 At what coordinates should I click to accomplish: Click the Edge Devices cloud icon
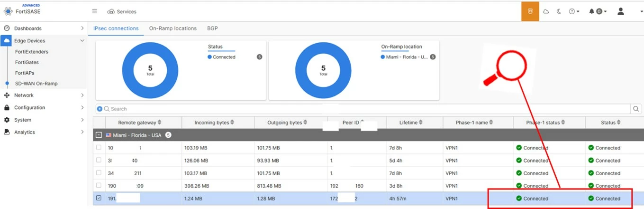tap(7, 41)
